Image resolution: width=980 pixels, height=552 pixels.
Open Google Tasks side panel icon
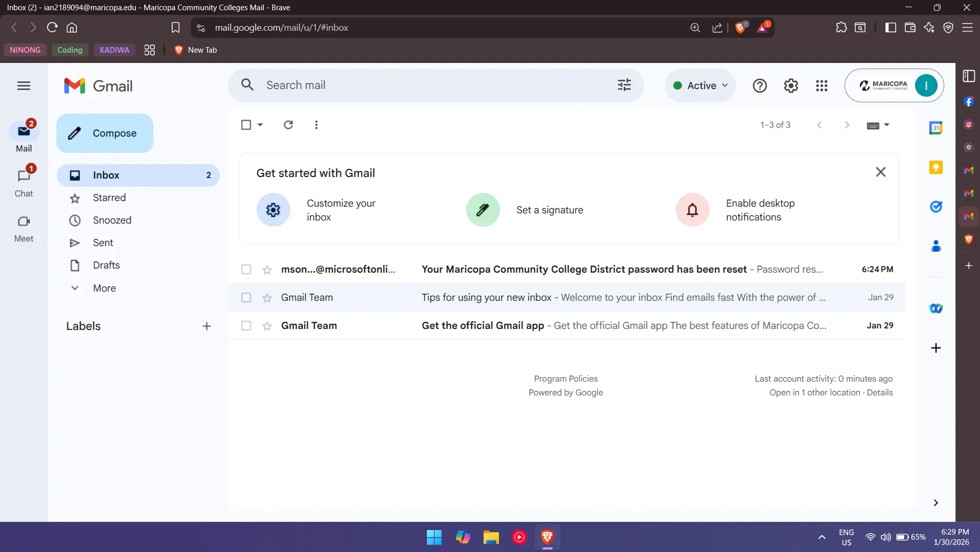pos(936,207)
